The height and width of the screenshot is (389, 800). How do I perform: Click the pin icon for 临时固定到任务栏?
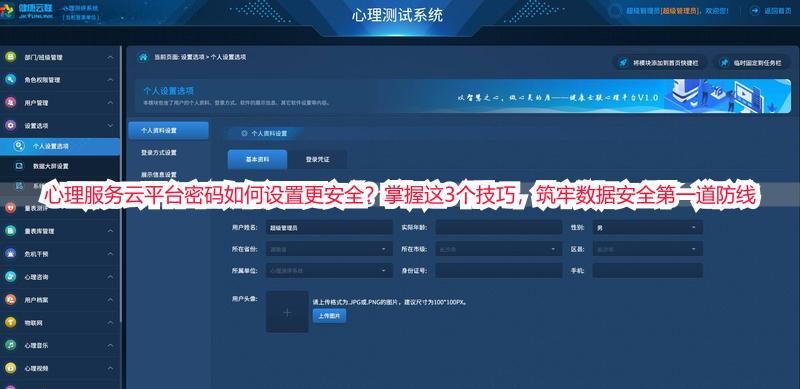coord(724,62)
